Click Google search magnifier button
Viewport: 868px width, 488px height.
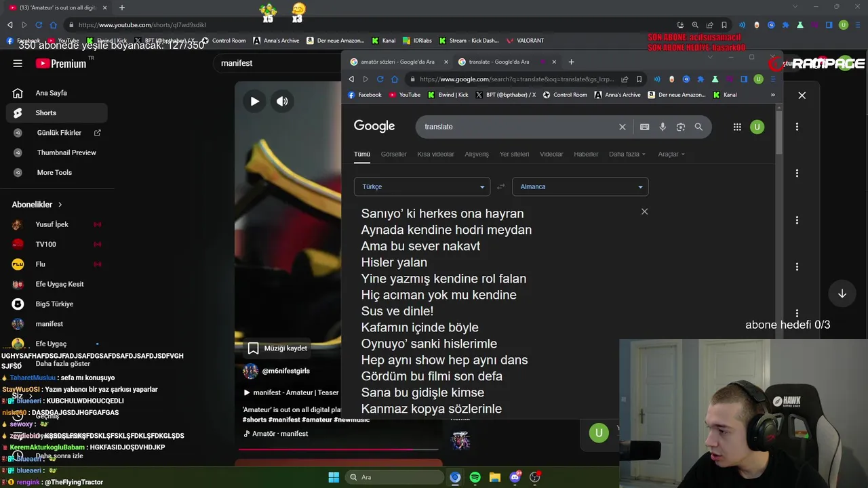[x=698, y=127]
